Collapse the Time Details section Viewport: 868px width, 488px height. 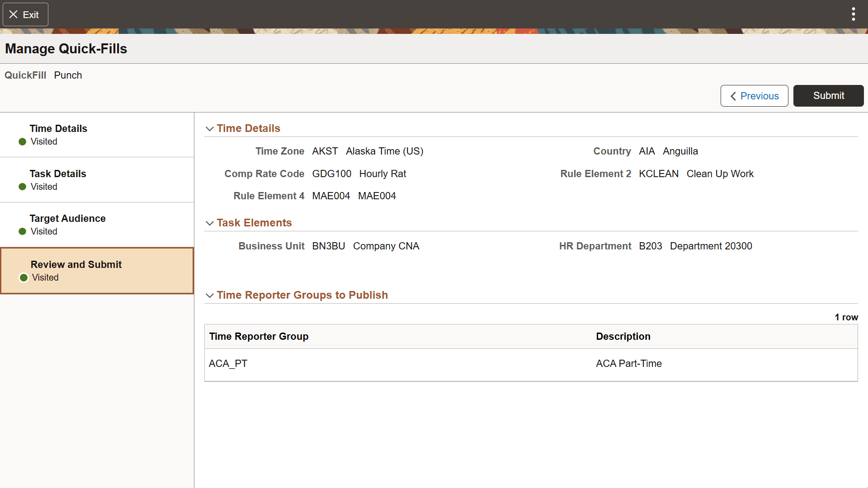click(210, 129)
